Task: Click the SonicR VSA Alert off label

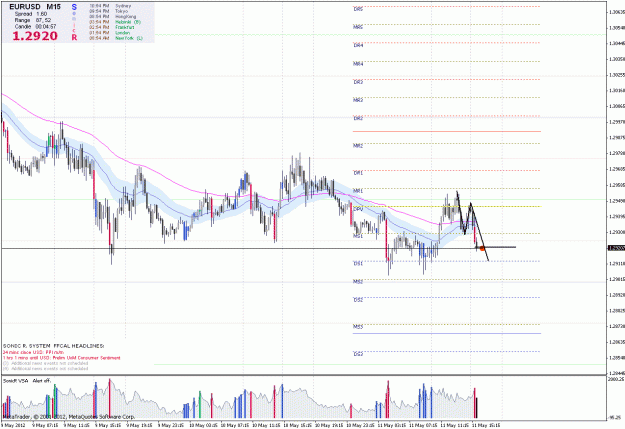Action: click(27, 381)
